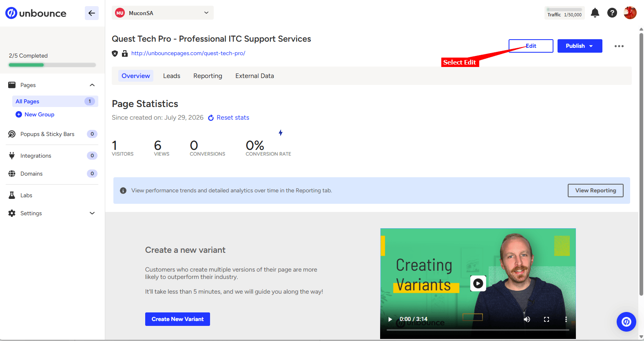Click the page title Quest Tech Pro
The width and height of the screenshot is (644, 341).
pos(211,39)
